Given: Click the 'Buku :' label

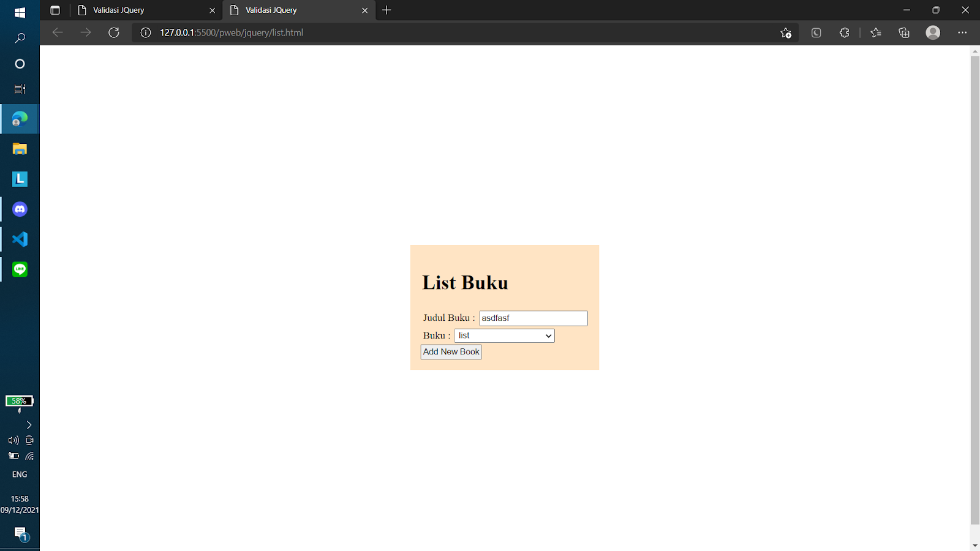Looking at the screenshot, I should pos(437,335).
